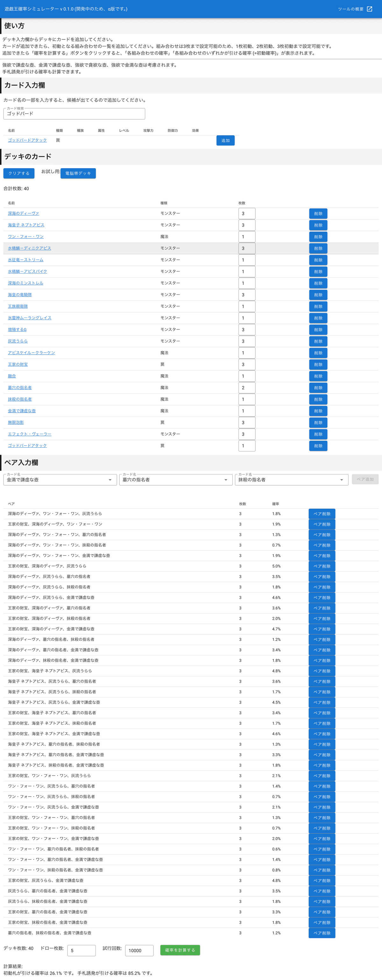Open the 海皇の竜騎隊 card link
This screenshot has height=980, width=382.
(x=20, y=295)
